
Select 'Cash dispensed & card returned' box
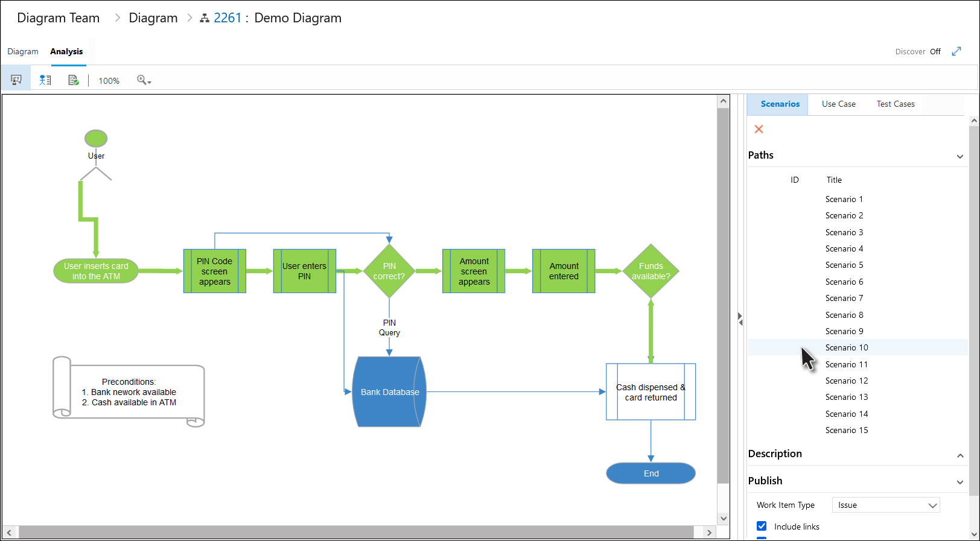[651, 392]
